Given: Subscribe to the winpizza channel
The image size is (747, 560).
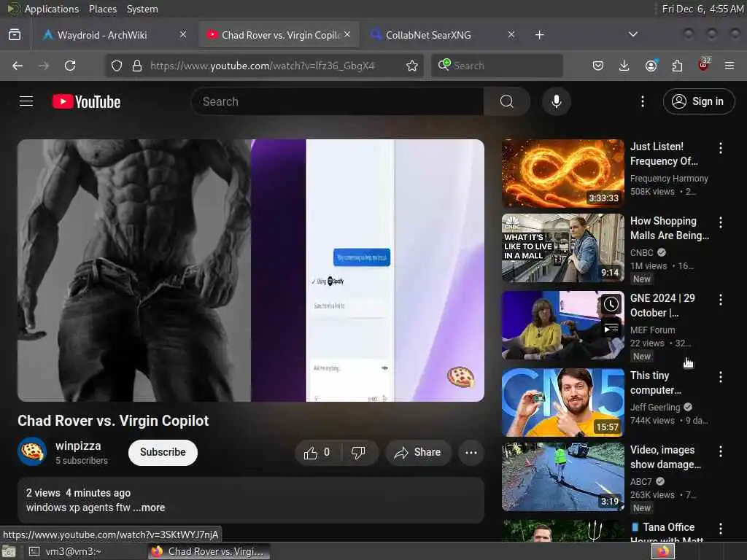Looking at the screenshot, I should click(163, 452).
